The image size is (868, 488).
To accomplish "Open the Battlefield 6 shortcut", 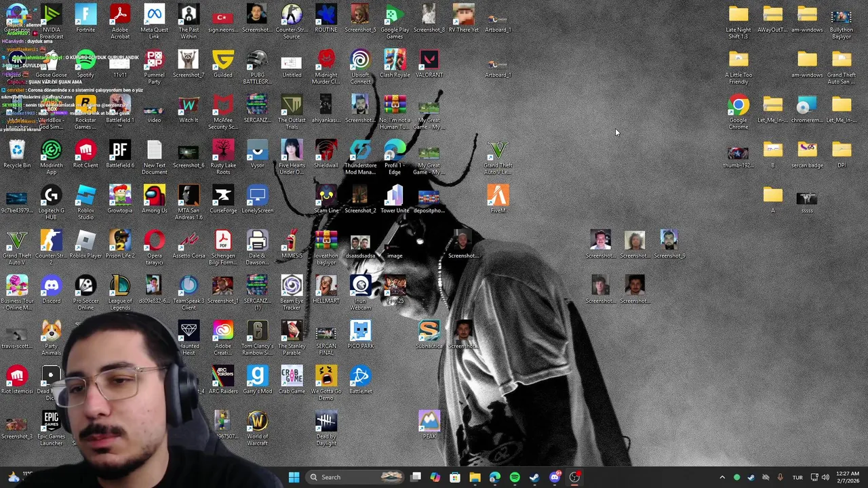I will click(120, 154).
